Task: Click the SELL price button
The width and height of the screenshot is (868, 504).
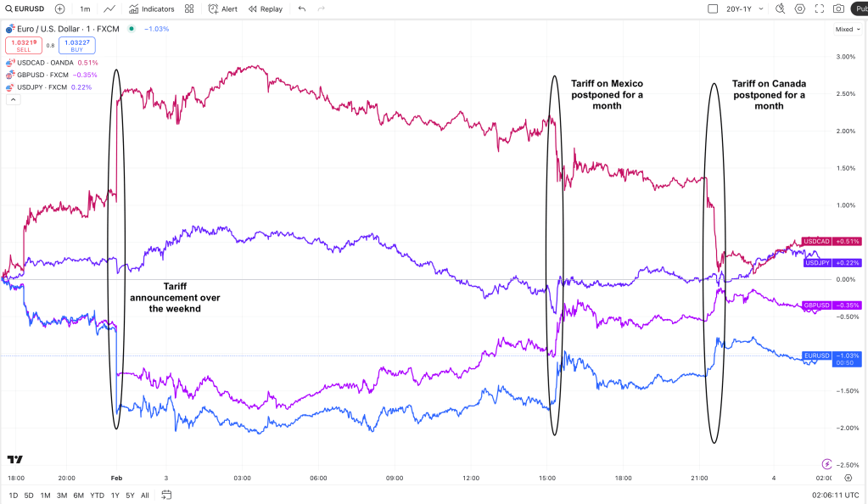Action: (24, 45)
